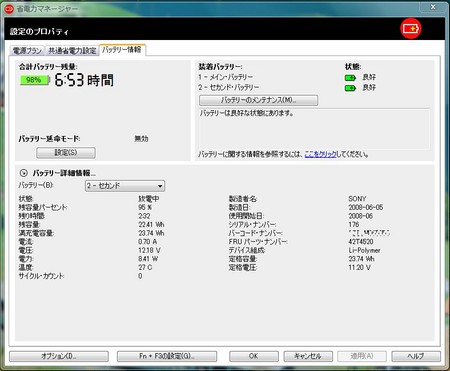
Task: Open オプション(O) button
Action: tap(59, 356)
